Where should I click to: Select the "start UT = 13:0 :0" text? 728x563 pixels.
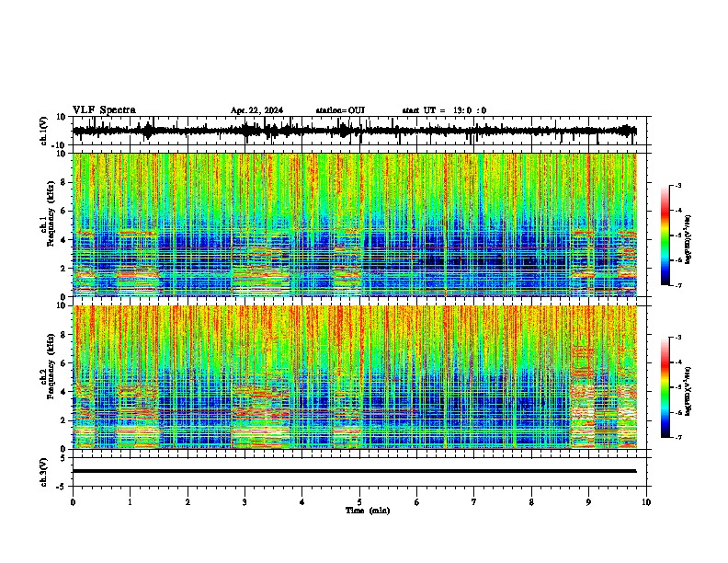pyautogui.click(x=444, y=110)
